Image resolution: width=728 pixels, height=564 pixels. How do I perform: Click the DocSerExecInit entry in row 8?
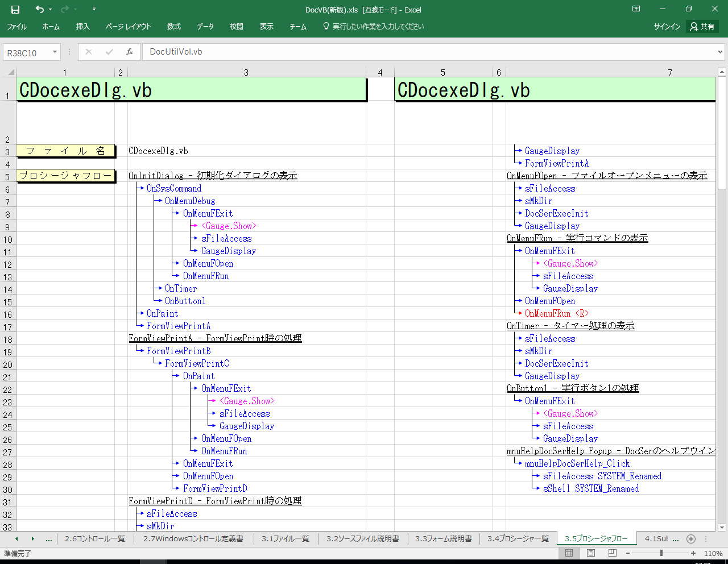(x=557, y=213)
